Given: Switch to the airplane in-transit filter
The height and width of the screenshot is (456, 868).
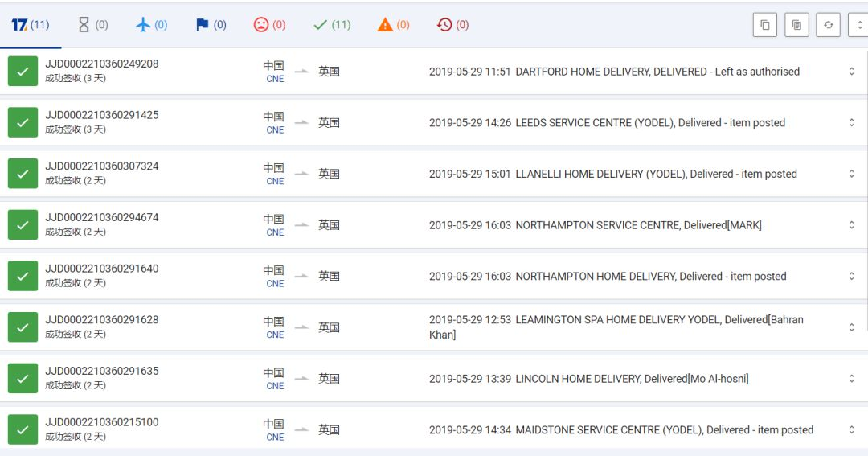Looking at the screenshot, I should [151, 25].
